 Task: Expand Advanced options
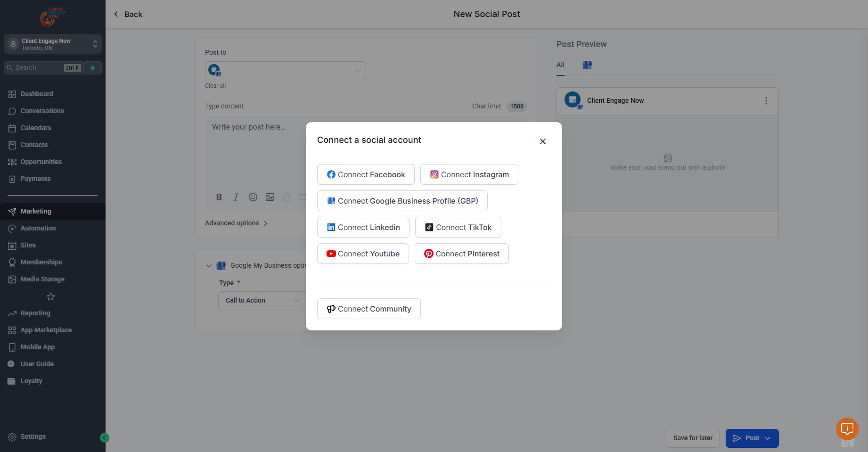(236, 223)
